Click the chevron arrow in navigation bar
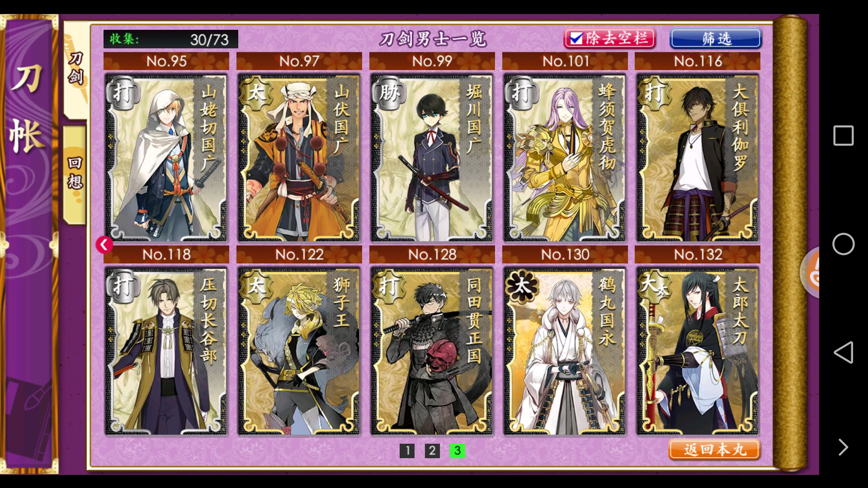The height and width of the screenshot is (488, 868). (843, 447)
